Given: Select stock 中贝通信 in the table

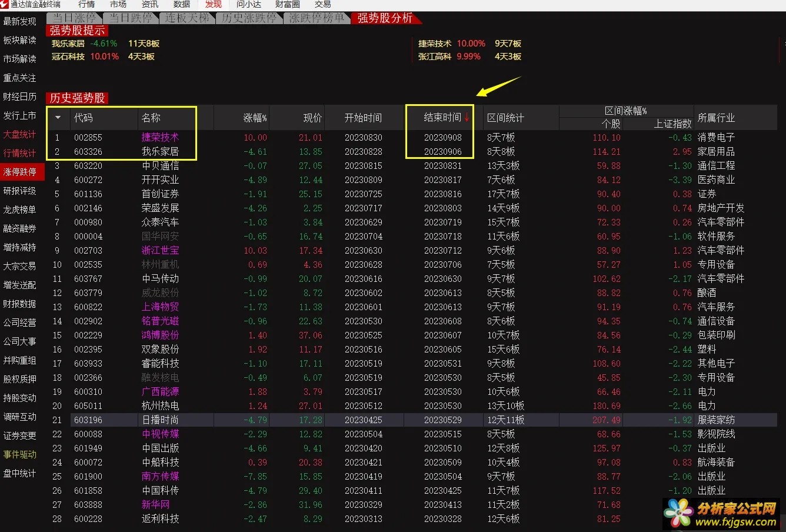Looking at the screenshot, I should [x=160, y=165].
